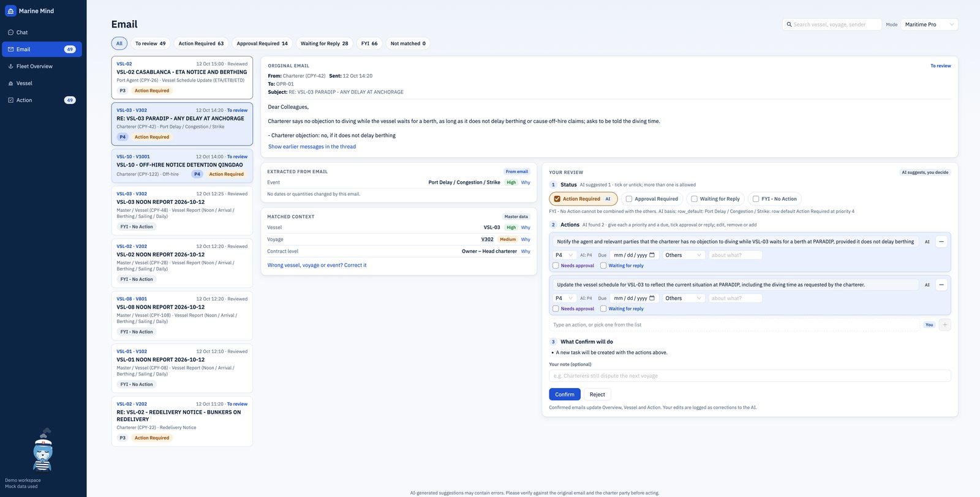Tick the Approval Required status checkbox
Image resolution: width=980 pixels, height=497 pixels.
629,199
